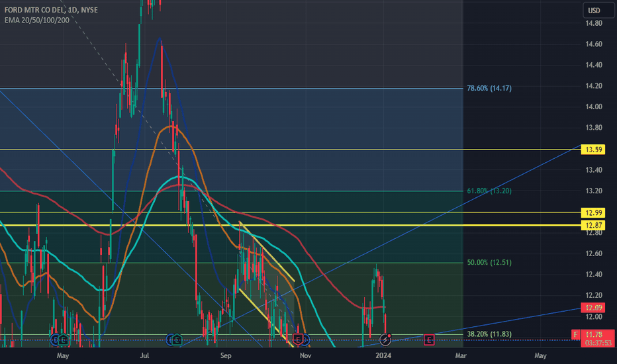
Task: Click the red 12.09 EMA price label
Action: click(x=593, y=308)
